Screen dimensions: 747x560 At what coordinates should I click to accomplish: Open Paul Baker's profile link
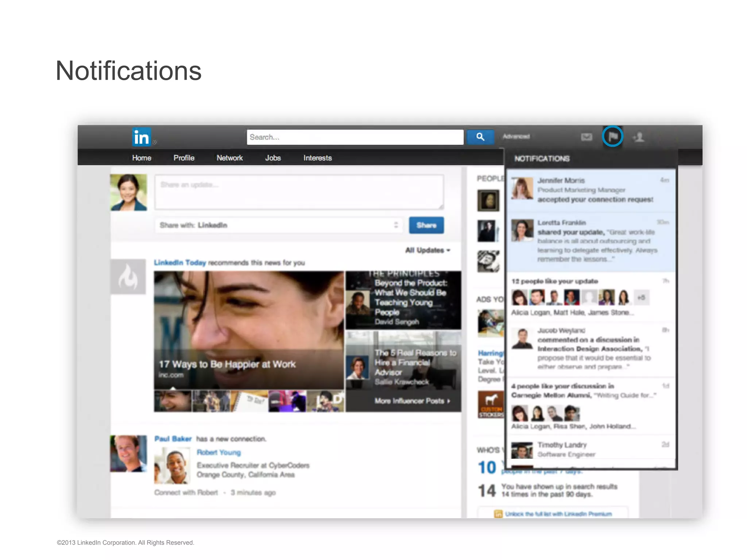(173, 439)
